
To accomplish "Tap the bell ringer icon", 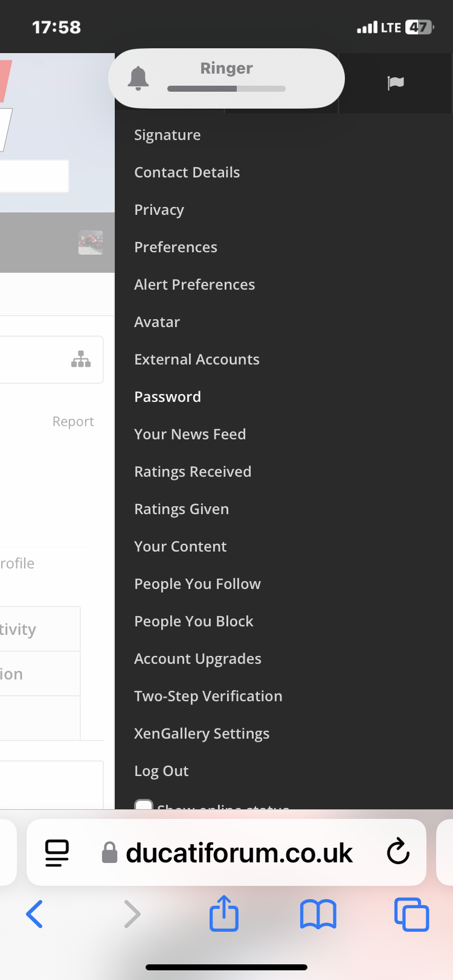I will [x=139, y=78].
